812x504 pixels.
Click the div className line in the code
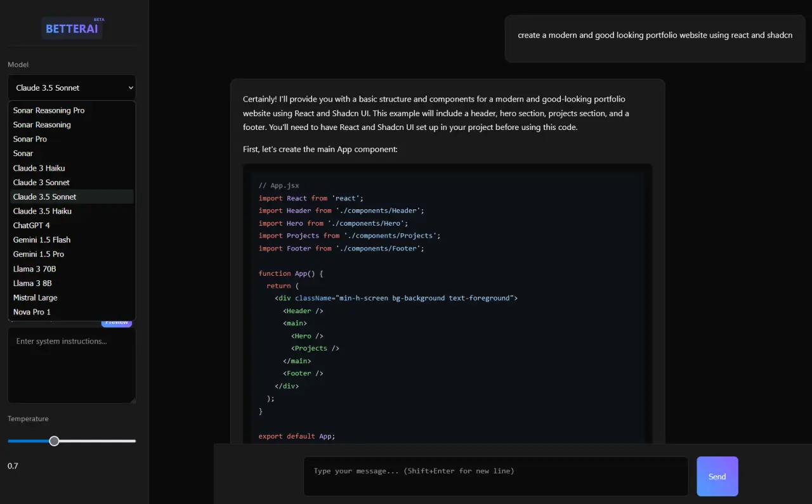click(x=396, y=298)
